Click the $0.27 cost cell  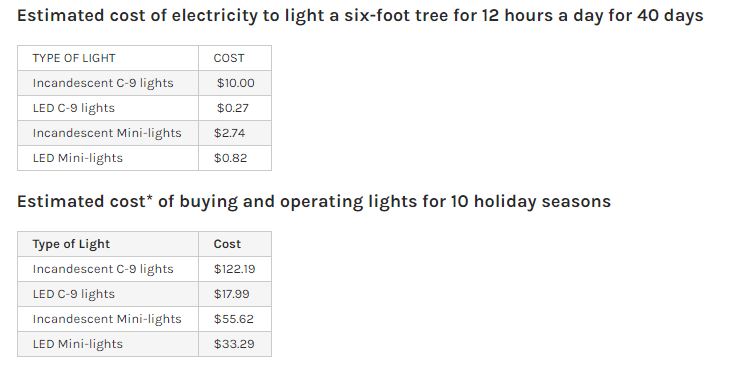point(233,108)
